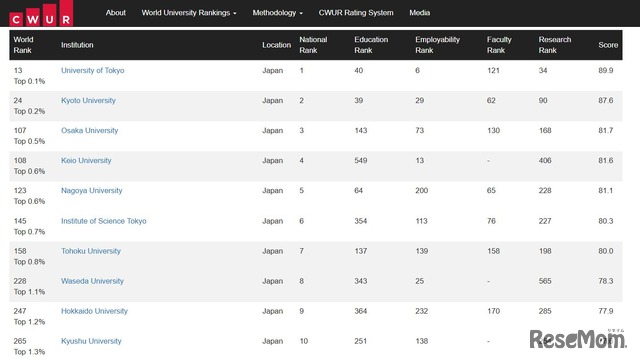Select Kyushu education rank 251
This screenshot has width=640, height=362.
361,341
